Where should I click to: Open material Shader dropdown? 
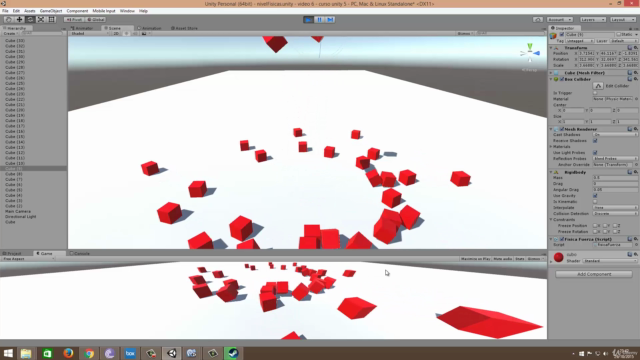click(x=610, y=261)
